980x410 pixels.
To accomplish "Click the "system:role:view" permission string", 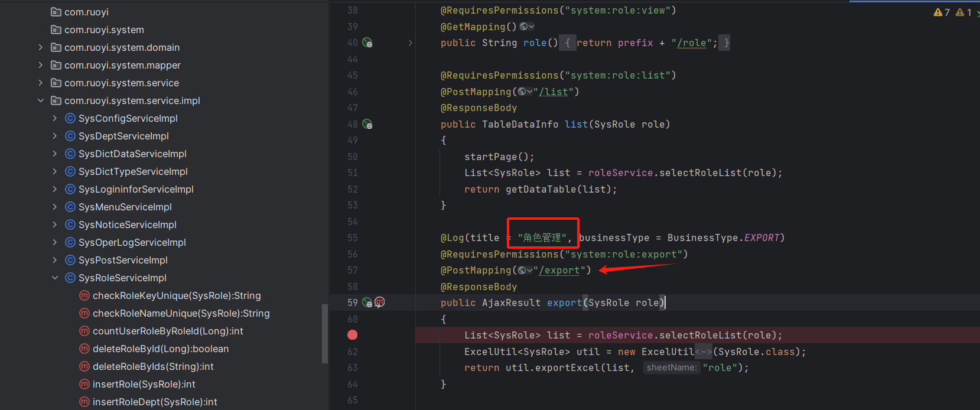I will click(618, 11).
